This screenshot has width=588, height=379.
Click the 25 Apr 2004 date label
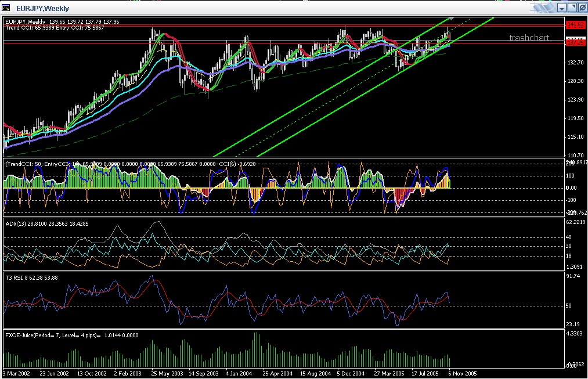click(x=277, y=373)
